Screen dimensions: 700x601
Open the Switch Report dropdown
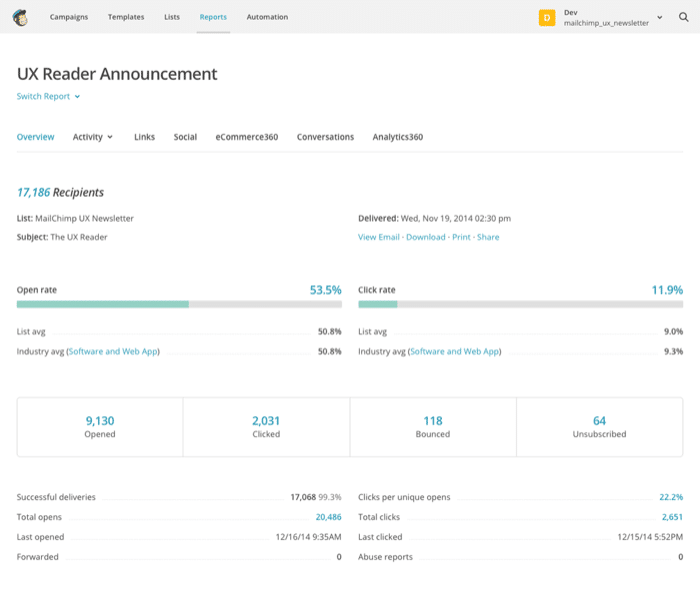(48, 97)
